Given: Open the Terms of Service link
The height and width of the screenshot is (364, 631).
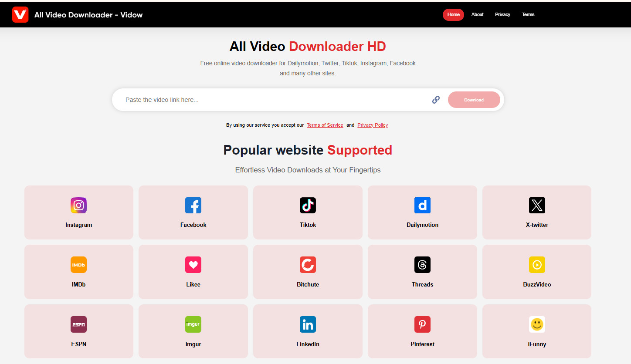Looking at the screenshot, I should point(325,125).
